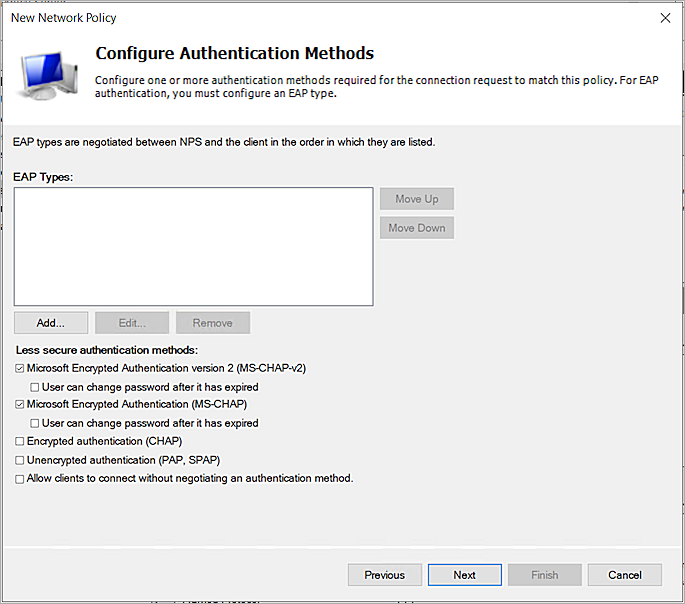The height and width of the screenshot is (604, 685).
Task: Uncheck Microsoft Encrypted Authentication (MS-CHAP)
Action: click(x=20, y=405)
